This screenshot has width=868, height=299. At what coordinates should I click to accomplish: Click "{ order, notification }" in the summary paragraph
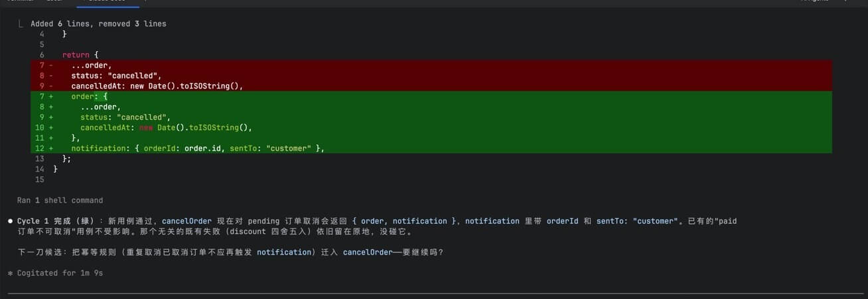pos(404,221)
